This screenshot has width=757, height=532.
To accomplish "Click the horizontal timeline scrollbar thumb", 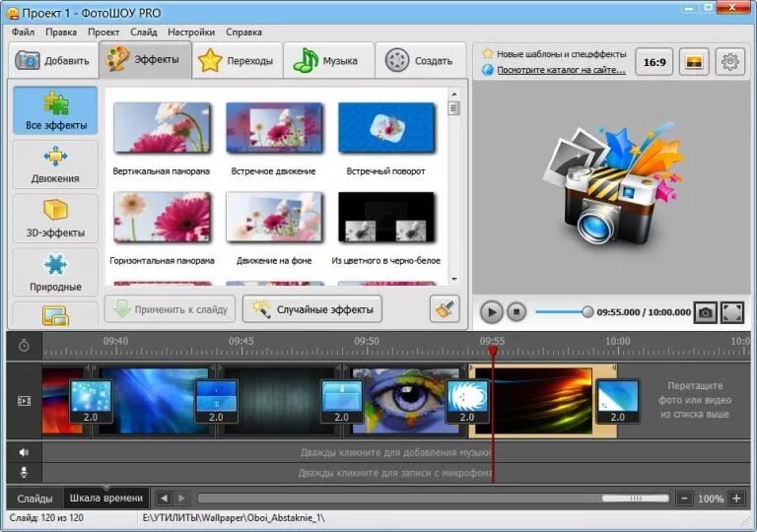I will point(636,499).
